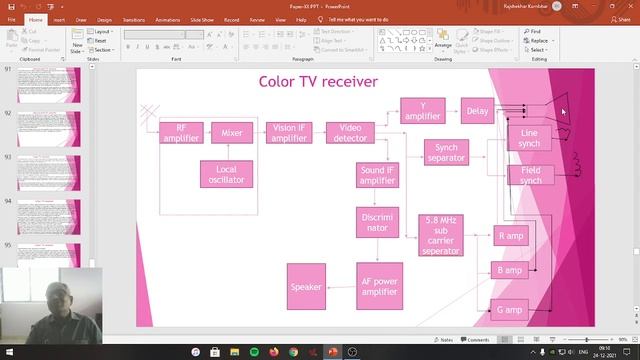Screen dimensions: 640x360
Task: Switch to the Draw ribbon tab
Action: click(x=81, y=20)
